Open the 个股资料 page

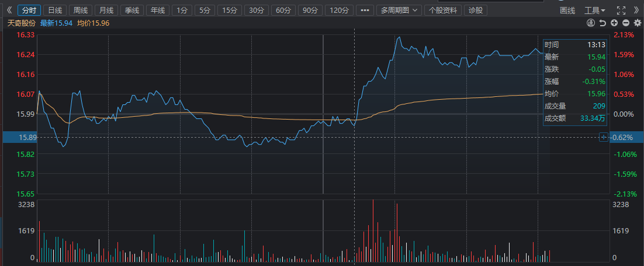444,10
